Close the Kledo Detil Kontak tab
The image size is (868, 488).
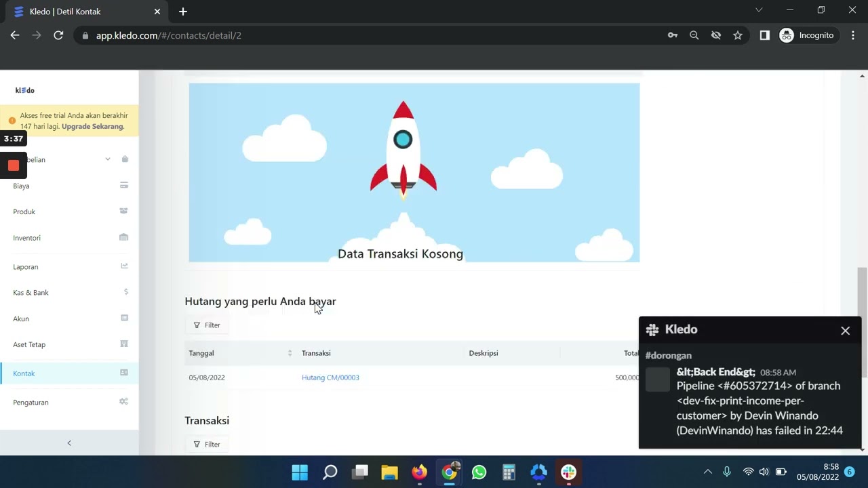(x=157, y=12)
